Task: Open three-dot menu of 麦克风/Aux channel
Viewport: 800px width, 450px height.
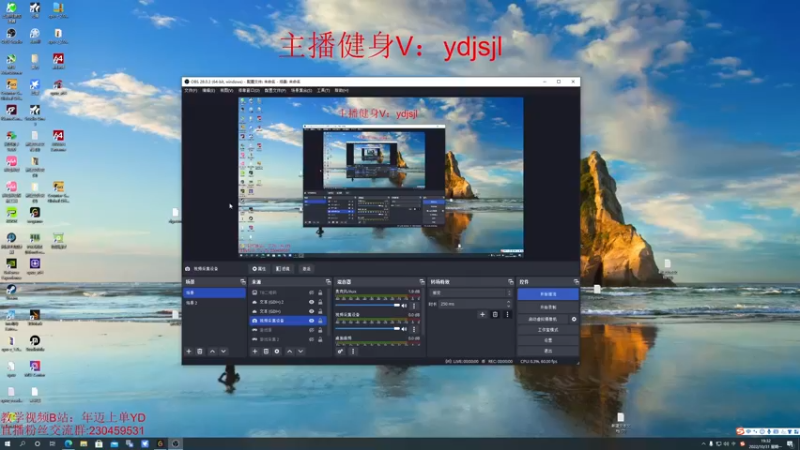Action: pyautogui.click(x=414, y=306)
